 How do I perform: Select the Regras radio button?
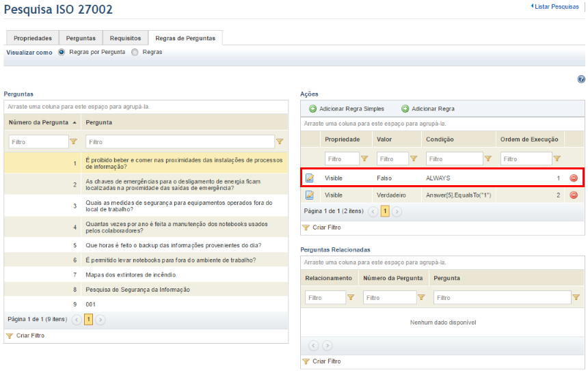(x=135, y=52)
